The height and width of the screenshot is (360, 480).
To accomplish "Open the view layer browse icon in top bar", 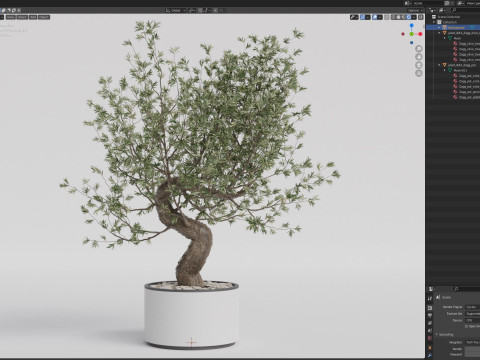I will [x=461, y=3].
